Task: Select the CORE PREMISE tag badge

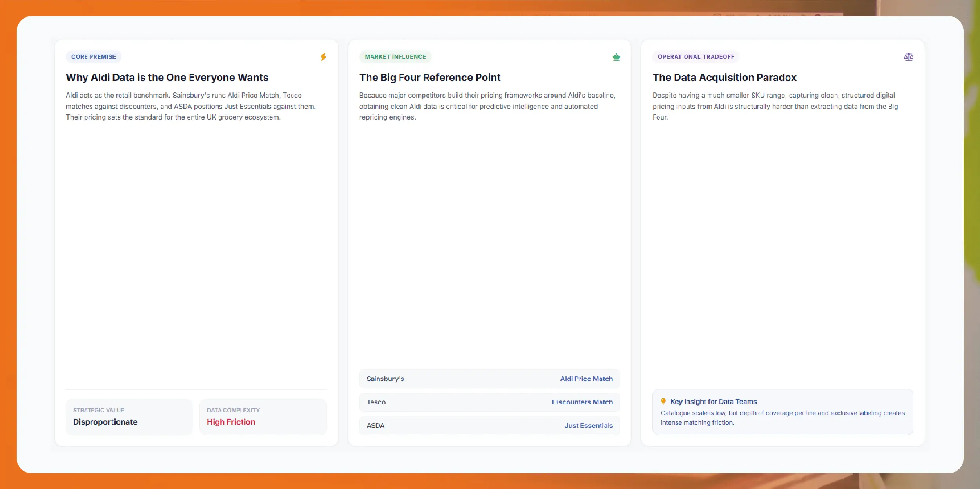Action: (94, 57)
